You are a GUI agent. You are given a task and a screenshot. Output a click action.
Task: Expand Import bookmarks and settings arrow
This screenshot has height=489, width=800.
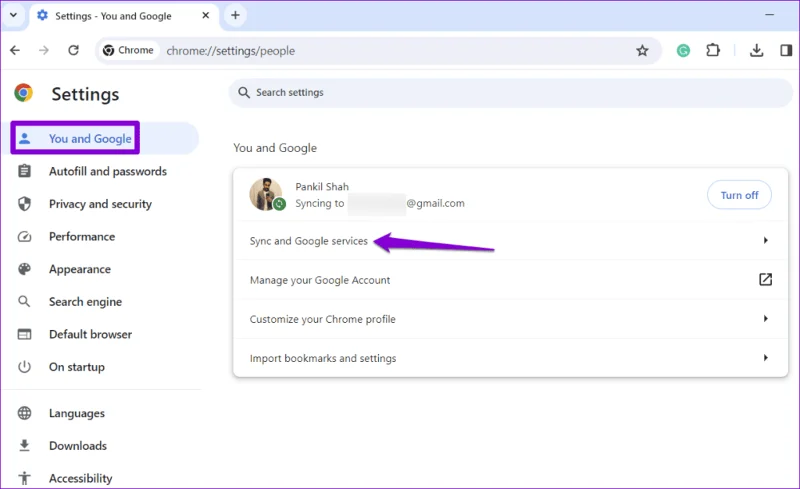click(765, 358)
